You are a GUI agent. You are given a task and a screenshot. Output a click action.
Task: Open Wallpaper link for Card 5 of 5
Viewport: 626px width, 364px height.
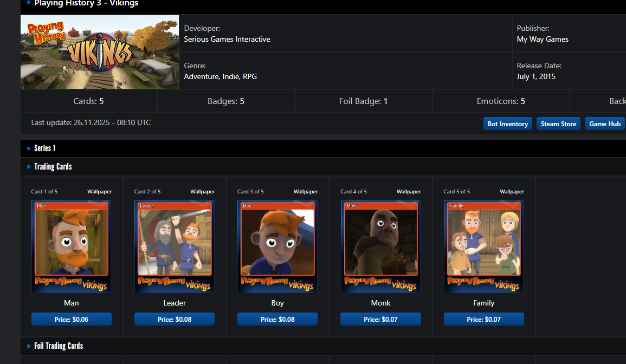[x=512, y=192]
